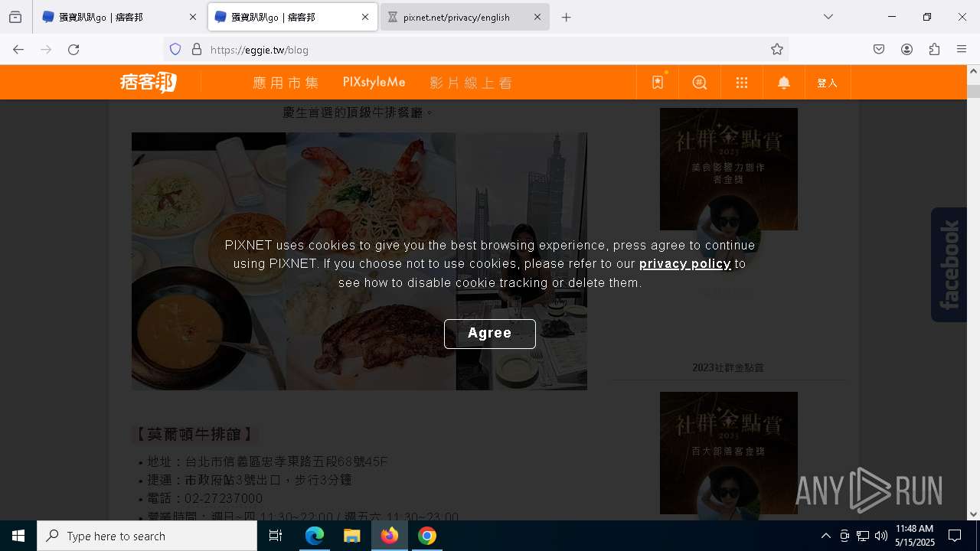Image resolution: width=980 pixels, height=551 pixels.
Task: Click the 痞客邦 PIXNET logo
Action: click(149, 83)
